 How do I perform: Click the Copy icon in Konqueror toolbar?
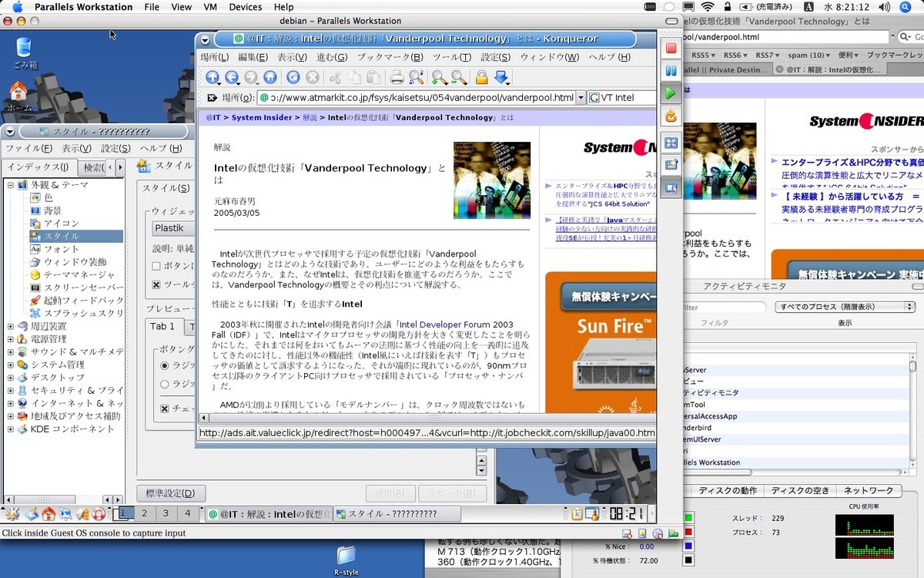[x=353, y=77]
